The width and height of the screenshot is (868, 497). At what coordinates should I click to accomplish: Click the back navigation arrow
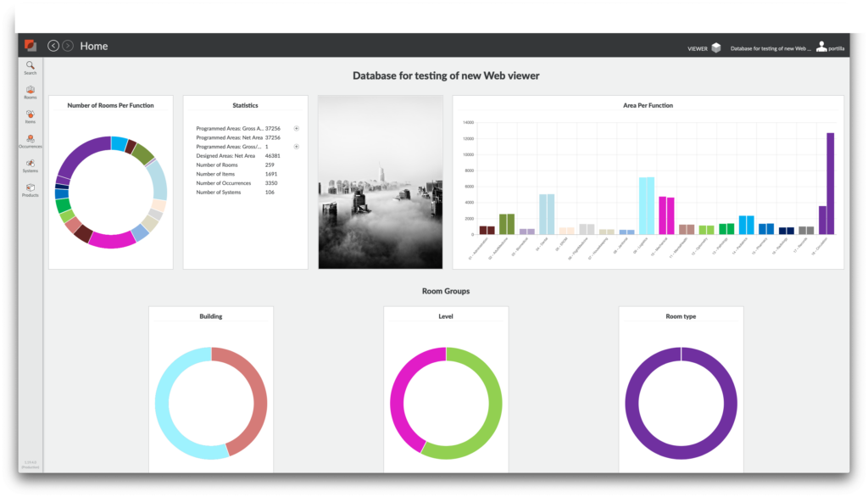53,46
